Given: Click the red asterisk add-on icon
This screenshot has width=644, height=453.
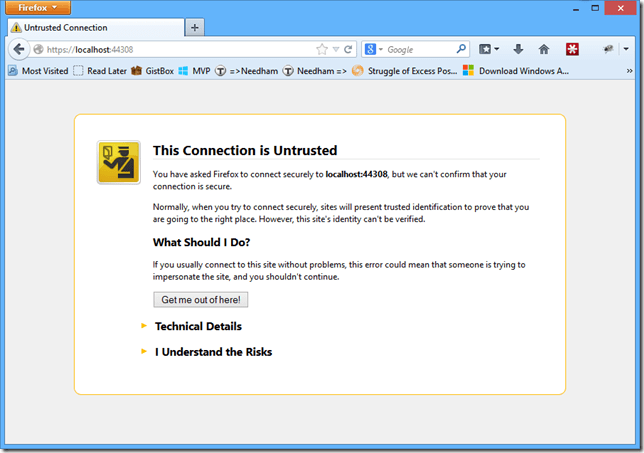Looking at the screenshot, I should [x=572, y=49].
